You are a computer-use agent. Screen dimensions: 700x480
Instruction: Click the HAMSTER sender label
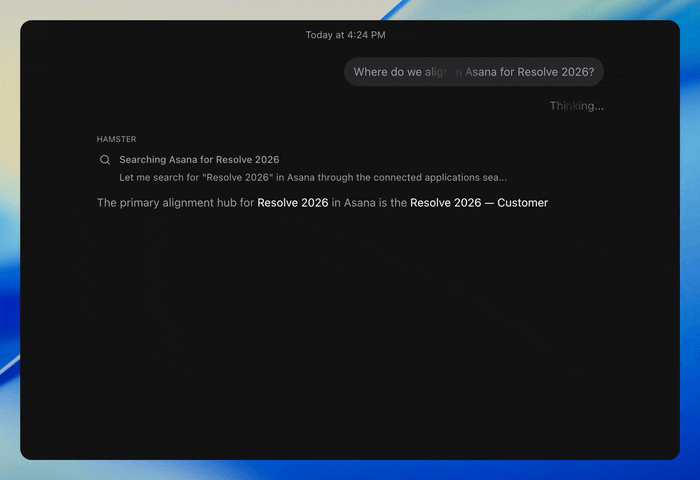pyautogui.click(x=117, y=139)
